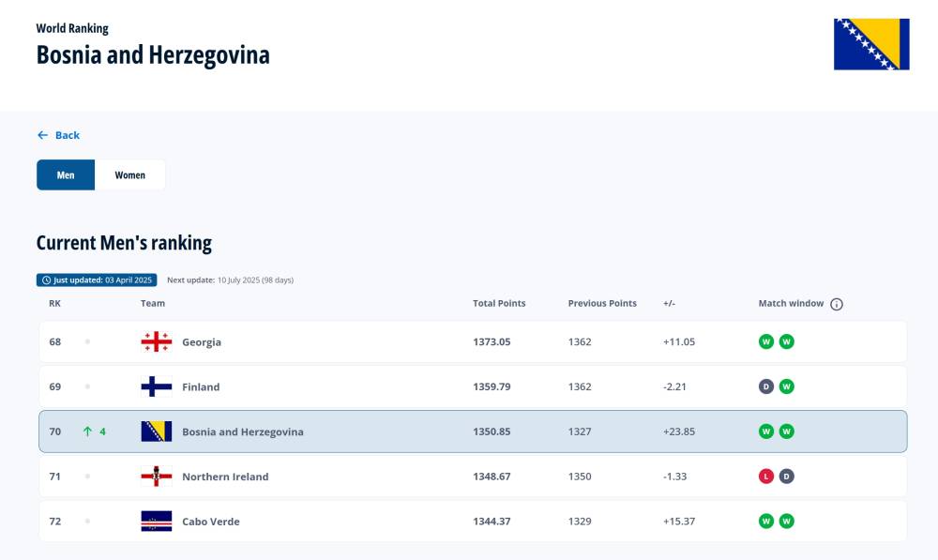The height and width of the screenshot is (560, 938).
Task: Click the Northern Ireland flag icon
Action: point(156,477)
